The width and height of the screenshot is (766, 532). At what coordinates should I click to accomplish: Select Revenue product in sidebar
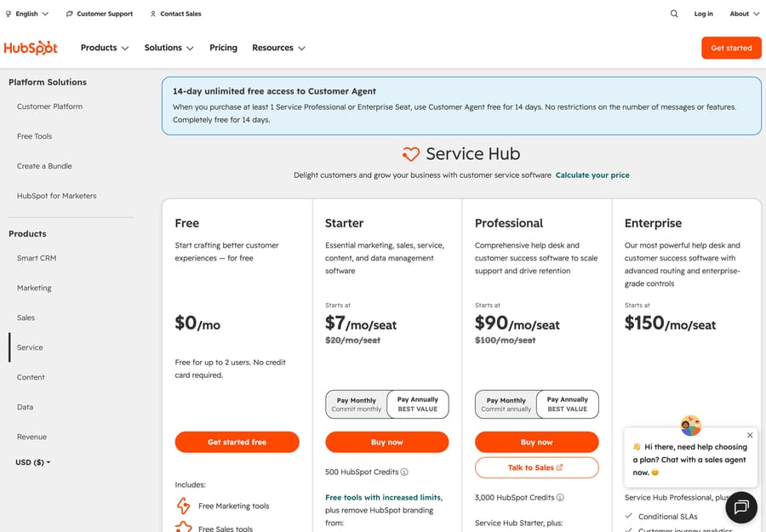click(31, 437)
